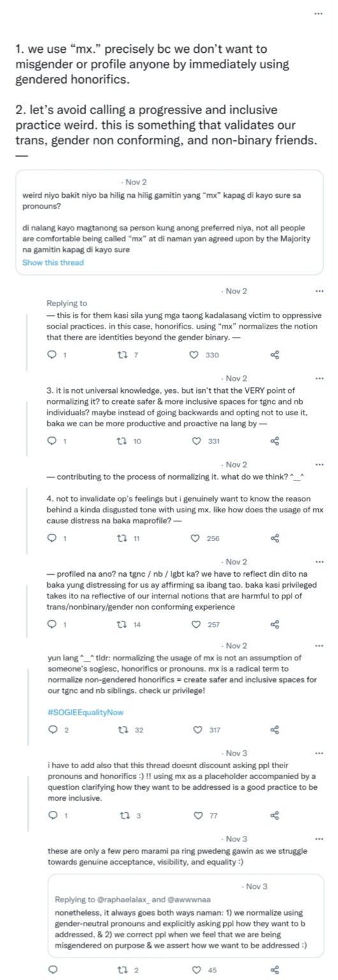Open more options for first Nov 2 reply
The height and width of the screenshot is (980, 338).
[x=320, y=291]
